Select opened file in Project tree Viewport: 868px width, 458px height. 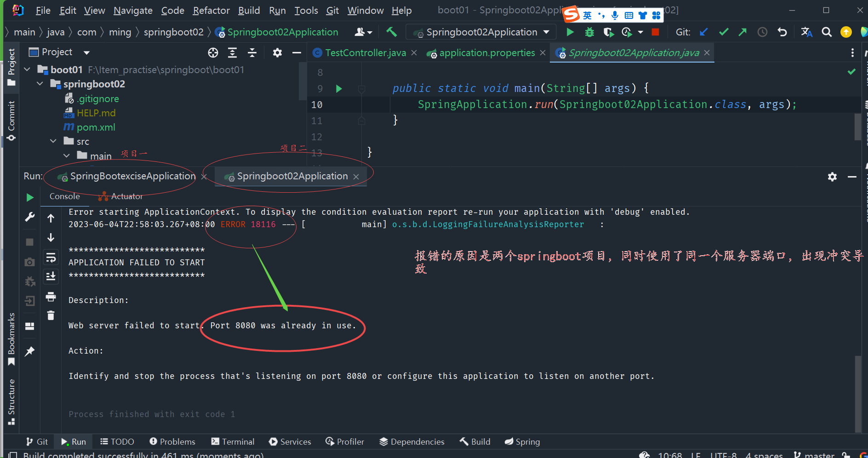pos(213,52)
